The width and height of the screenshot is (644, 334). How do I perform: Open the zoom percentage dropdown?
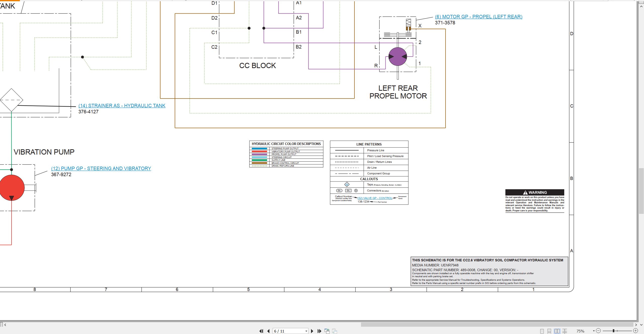coord(594,331)
